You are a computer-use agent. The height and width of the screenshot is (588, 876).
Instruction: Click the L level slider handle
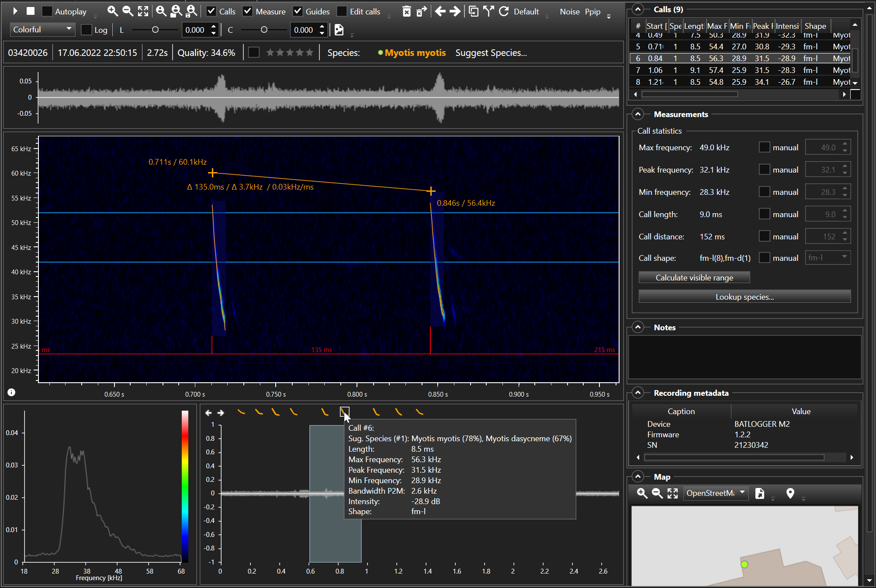click(155, 30)
